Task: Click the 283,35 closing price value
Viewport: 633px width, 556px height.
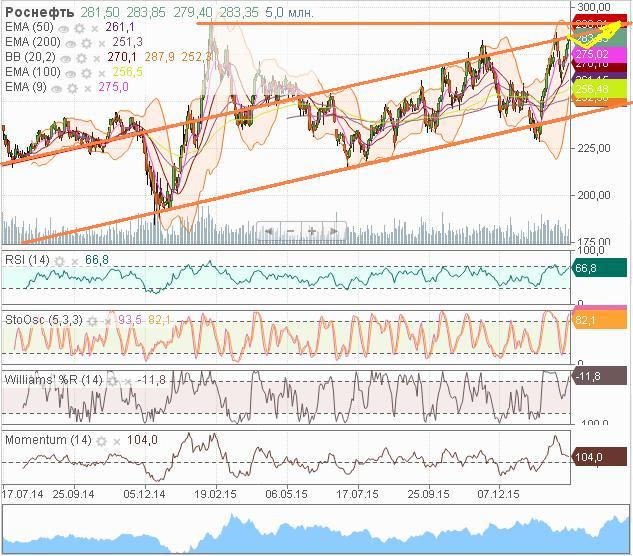Action: tap(239, 13)
